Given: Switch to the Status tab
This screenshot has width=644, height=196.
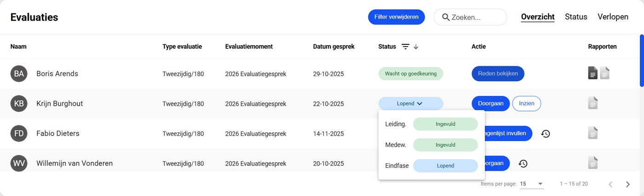Looking at the screenshot, I should pyautogui.click(x=576, y=17).
